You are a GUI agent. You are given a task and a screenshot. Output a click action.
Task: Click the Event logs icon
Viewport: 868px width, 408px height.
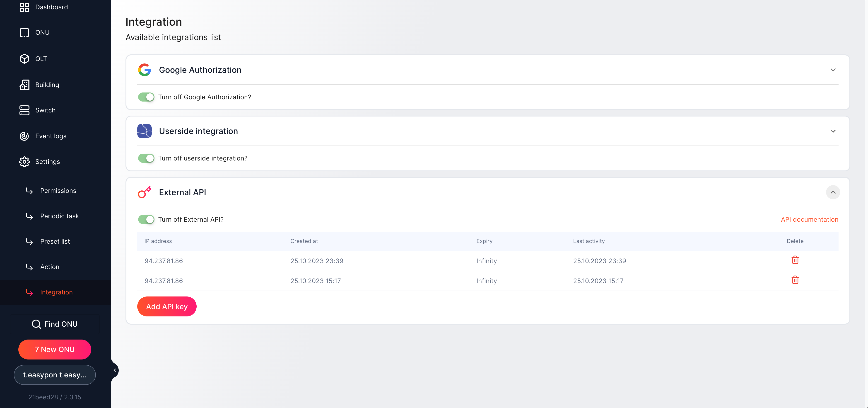point(24,136)
